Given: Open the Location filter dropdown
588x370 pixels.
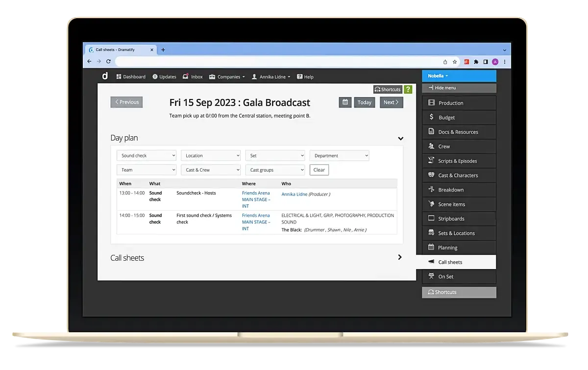Looking at the screenshot, I should coord(211,155).
